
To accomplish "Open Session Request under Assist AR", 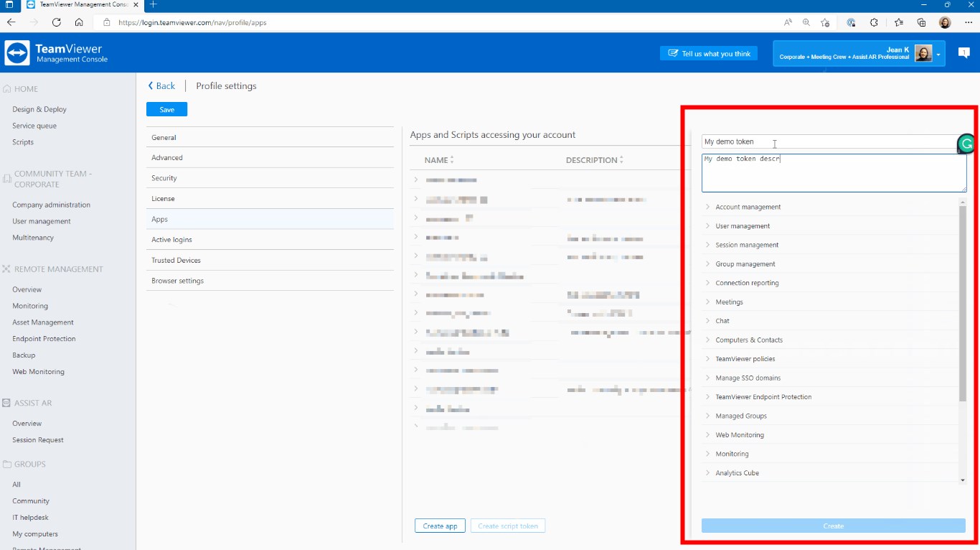I will click(x=38, y=440).
